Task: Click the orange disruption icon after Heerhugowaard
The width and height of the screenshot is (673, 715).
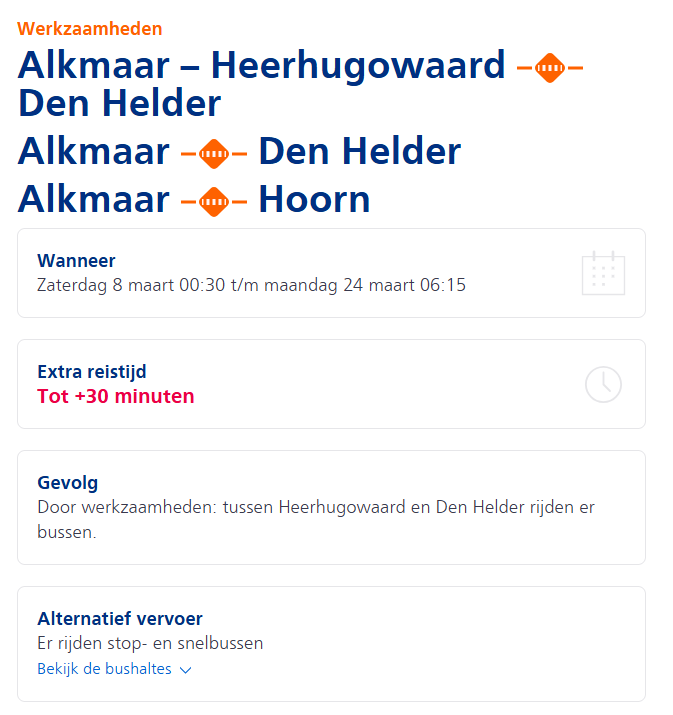Action: pos(550,68)
